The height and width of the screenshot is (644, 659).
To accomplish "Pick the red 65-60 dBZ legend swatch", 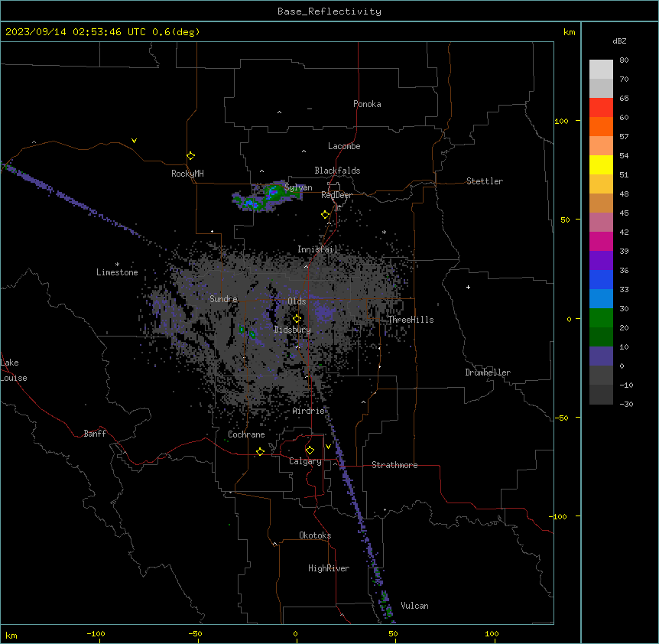I will [601, 108].
